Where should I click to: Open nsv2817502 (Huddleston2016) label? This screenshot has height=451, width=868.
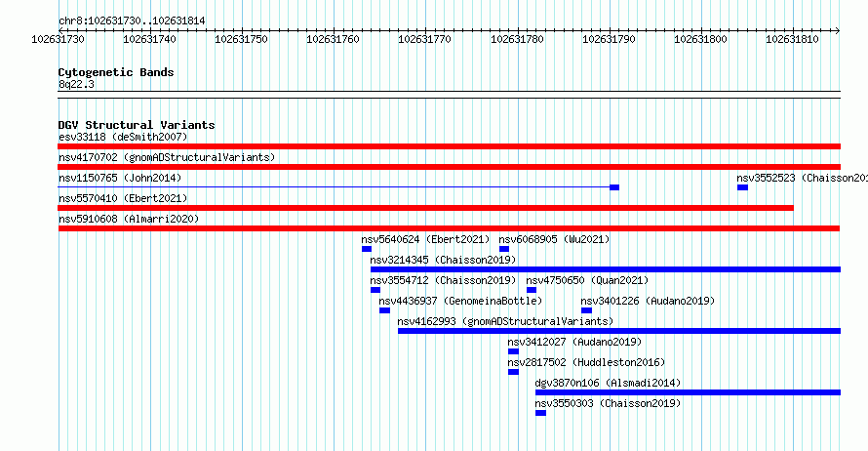[586, 362]
